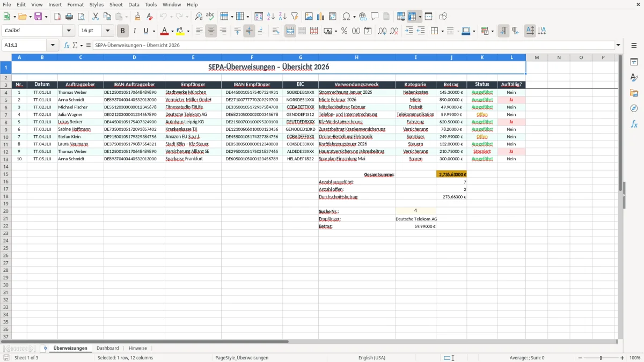Apply the red font color
The image size is (644, 362).
click(x=165, y=31)
